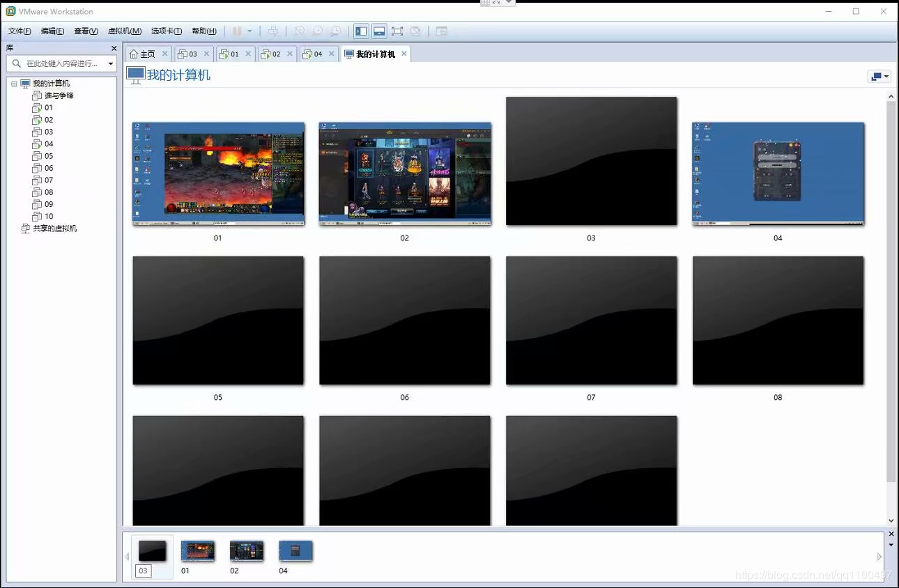The height and width of the screenshot is (588, 899).
Task: Click the large 04 VM desktop thumbnail
Action: (778, 174)
